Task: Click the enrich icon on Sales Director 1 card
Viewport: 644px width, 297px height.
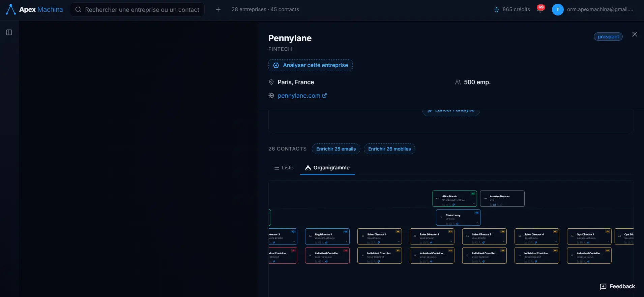Action: (x=379, y=242)
